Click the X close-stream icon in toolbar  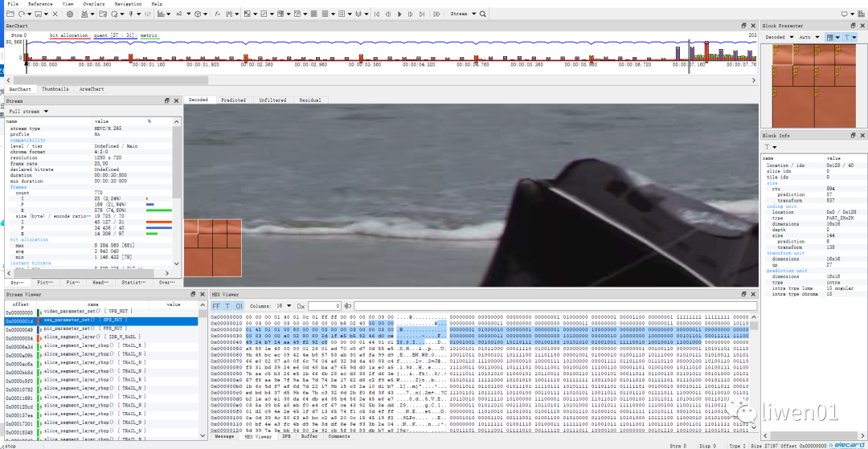(55, 14)
